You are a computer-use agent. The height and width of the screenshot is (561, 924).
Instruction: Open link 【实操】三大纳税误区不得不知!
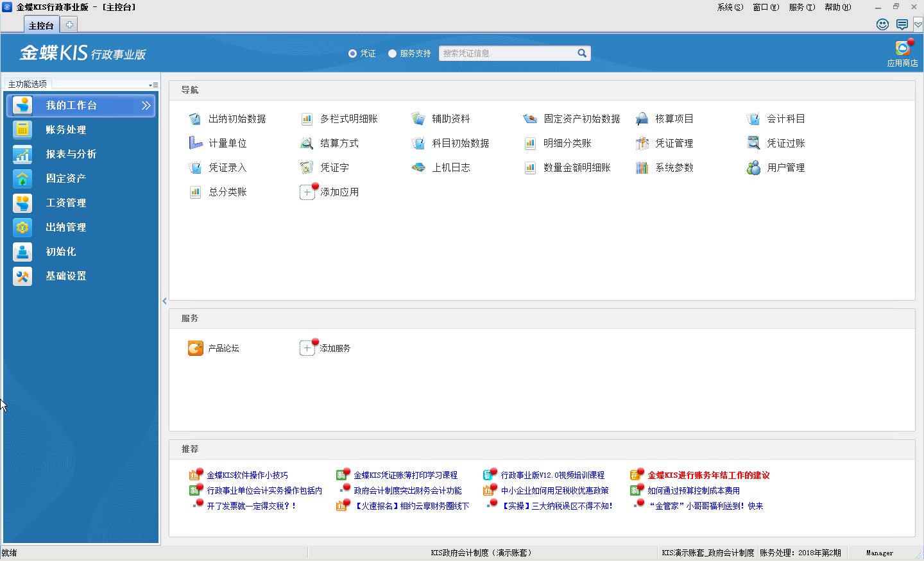tap(556, 506)
